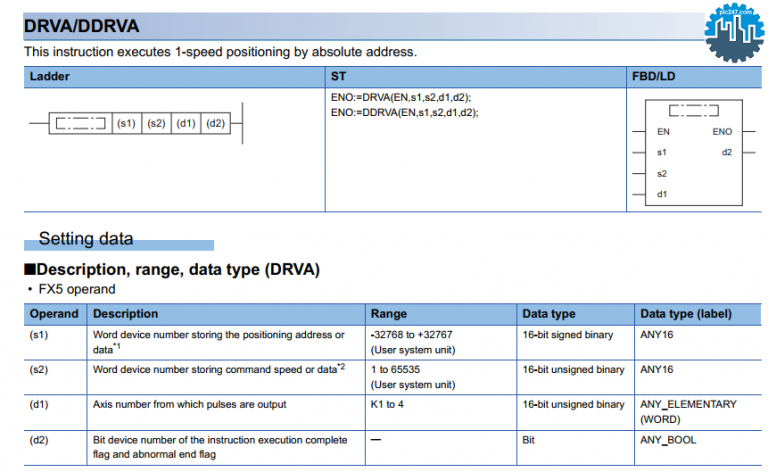Select the (d2) operand box in Ladder diagram
Screen dimensions: 768x472
click(x=215, y=124)
